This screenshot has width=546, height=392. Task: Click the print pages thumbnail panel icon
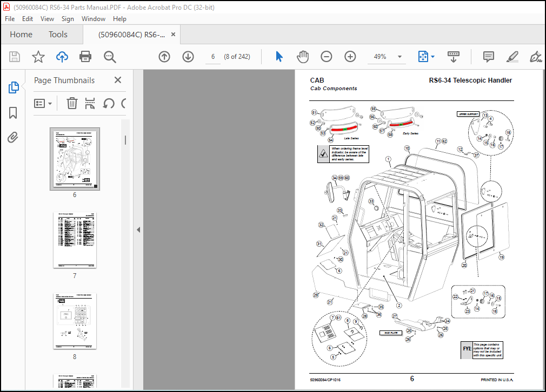(90, 103)
